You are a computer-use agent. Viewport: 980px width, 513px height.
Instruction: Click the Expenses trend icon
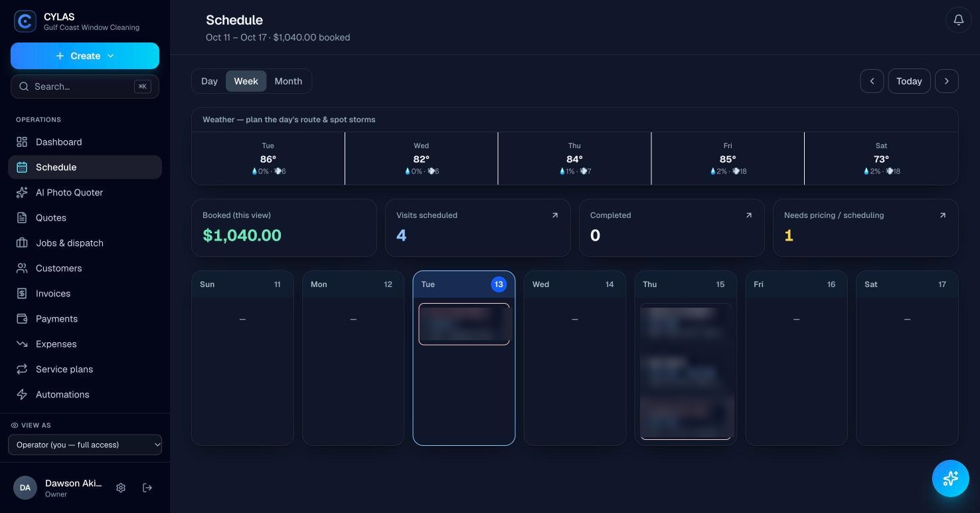22,344
